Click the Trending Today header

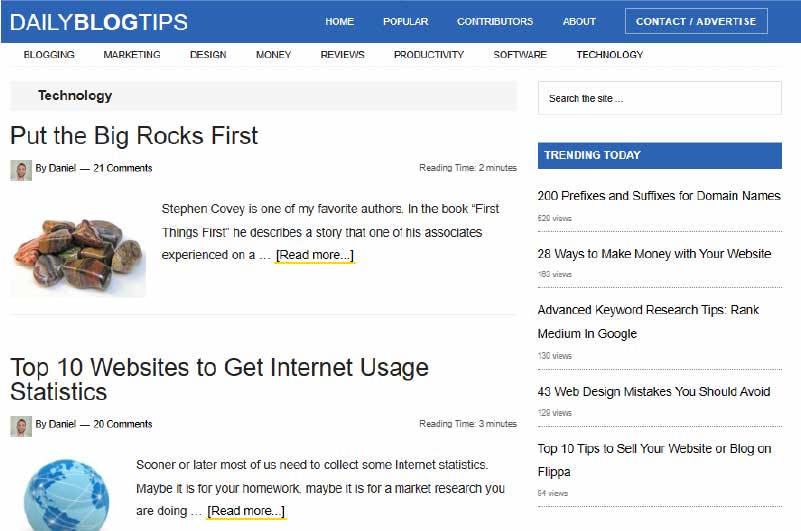coord(659,155)
